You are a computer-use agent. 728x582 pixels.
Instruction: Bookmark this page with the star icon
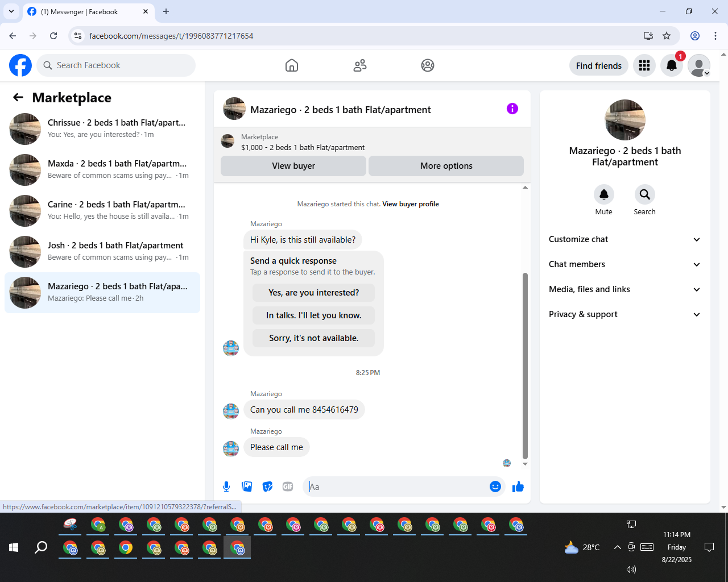(x=667, y=36)
